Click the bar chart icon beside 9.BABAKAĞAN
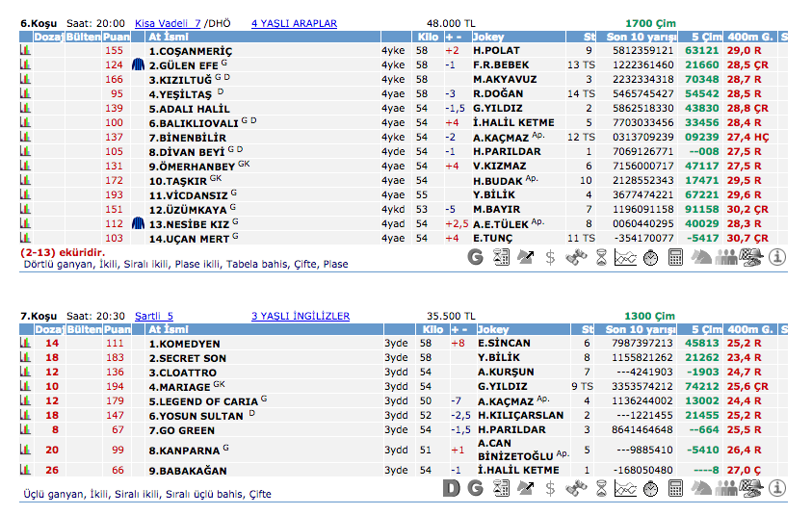Screen dimensions: 812x515 26,470
